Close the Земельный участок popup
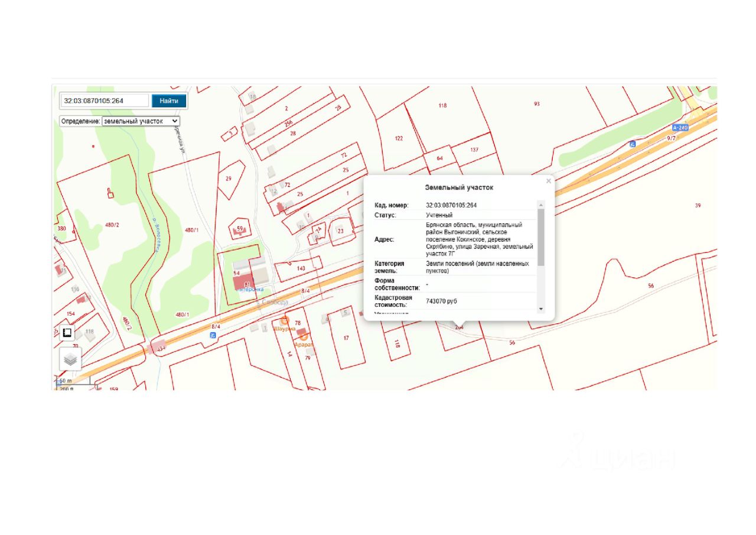 (x=549, y=181)
